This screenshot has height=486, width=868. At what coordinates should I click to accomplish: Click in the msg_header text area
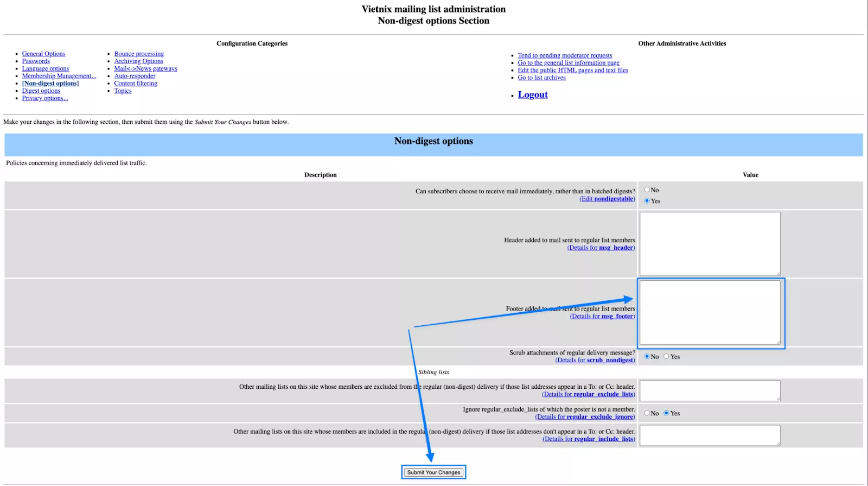coord(710,244)
